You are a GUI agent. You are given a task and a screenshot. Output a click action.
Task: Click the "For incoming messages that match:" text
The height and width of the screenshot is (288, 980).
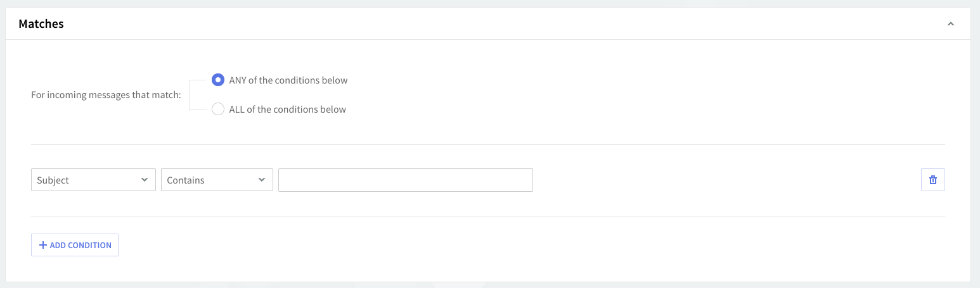(x=106, y=96)
